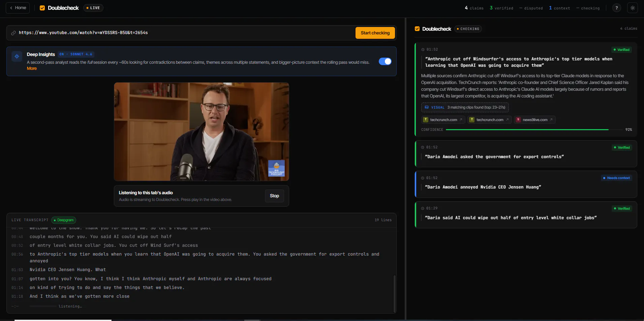This screenshot has width=644, height=321.
Task: Start checking the entered YouTube link
Action: click(375, 33)
